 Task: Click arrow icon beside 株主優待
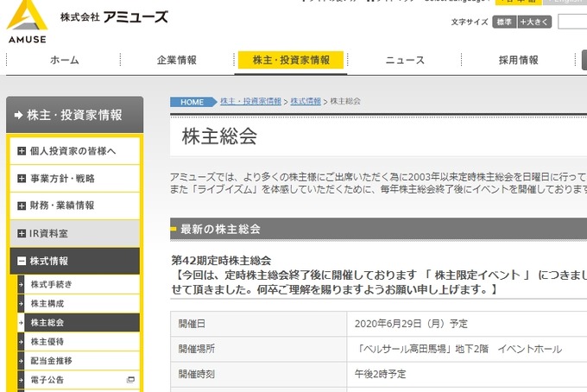point(21,342)
